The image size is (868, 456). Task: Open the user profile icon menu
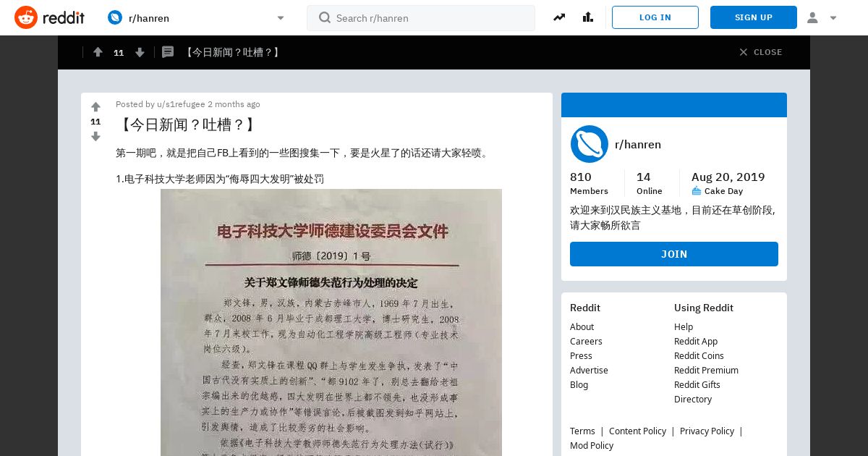tap(812, 17)
